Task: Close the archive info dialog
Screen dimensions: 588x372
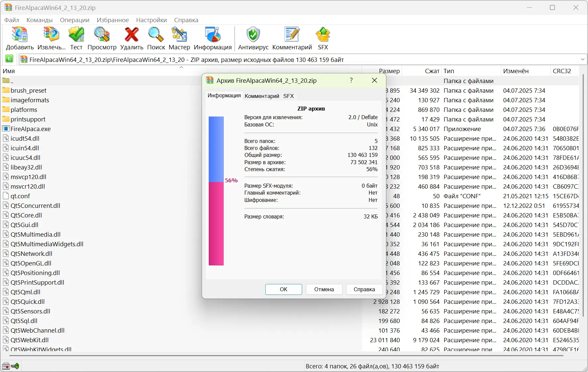Action: (374, 80)
